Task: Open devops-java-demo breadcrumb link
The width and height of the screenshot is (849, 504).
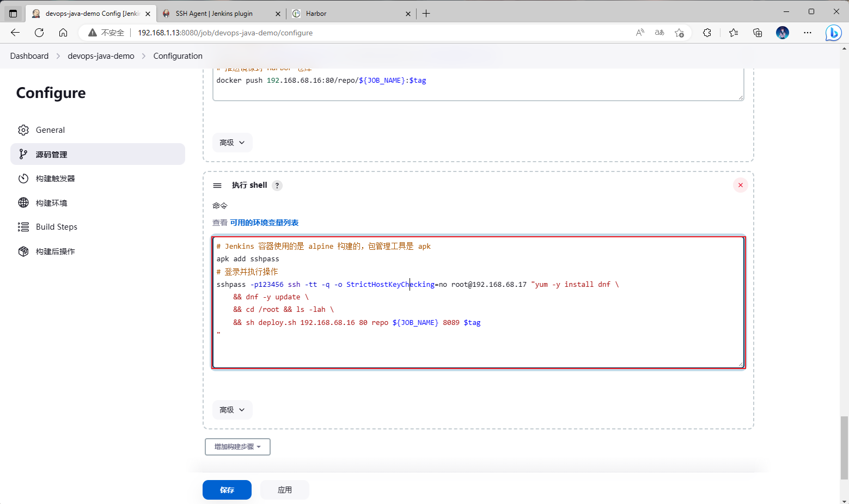Action: [101, 56]
